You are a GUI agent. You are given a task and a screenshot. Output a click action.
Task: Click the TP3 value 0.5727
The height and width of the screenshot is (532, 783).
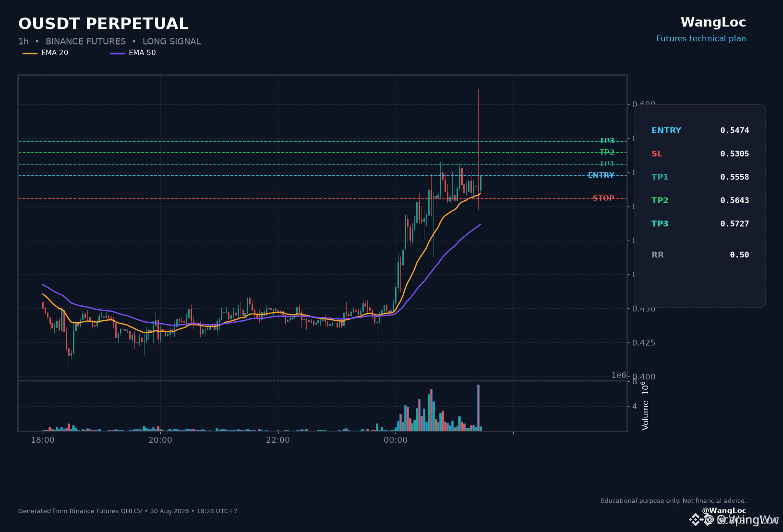click(735, 224)
